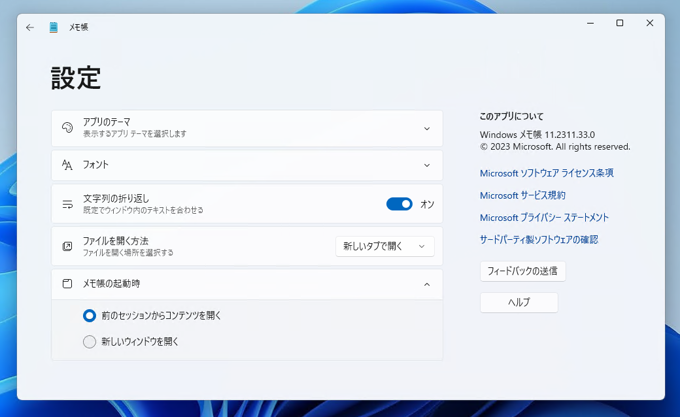The height and width of the screenshot is (417, 680).
Task: Click the Notepad startup window icon
Action: coord(67,284)
